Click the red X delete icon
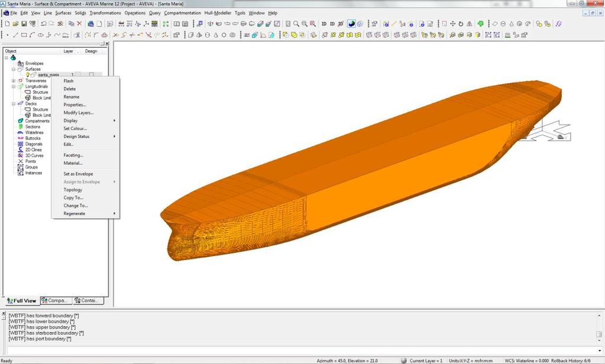This screenshot has width=605, height=364. pyautogui.click(x=79, y=24)
